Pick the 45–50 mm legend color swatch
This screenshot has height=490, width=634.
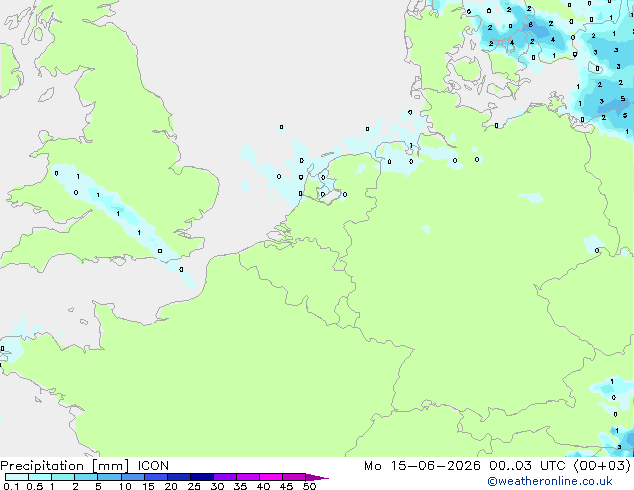coord(294,477)
